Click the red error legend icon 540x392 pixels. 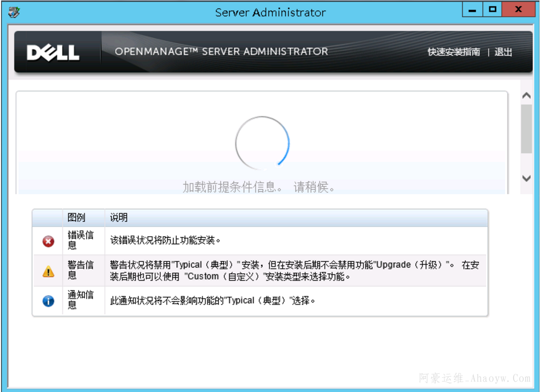[48, 241]
